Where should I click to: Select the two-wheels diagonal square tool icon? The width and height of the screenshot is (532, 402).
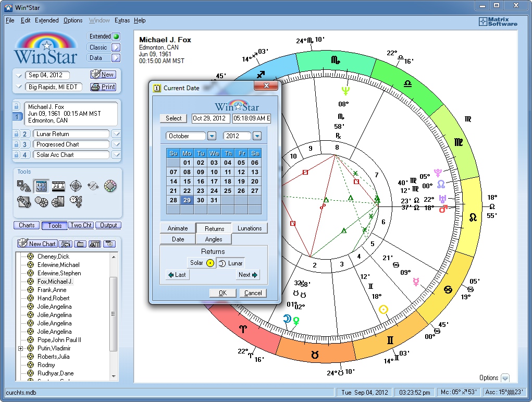pyautogui.click(x=24, y=202)
